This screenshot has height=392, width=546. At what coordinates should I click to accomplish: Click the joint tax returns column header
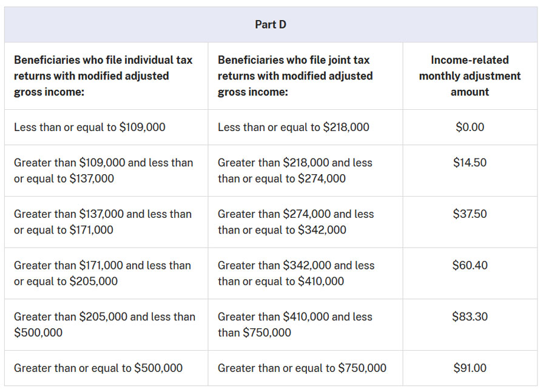295,76
